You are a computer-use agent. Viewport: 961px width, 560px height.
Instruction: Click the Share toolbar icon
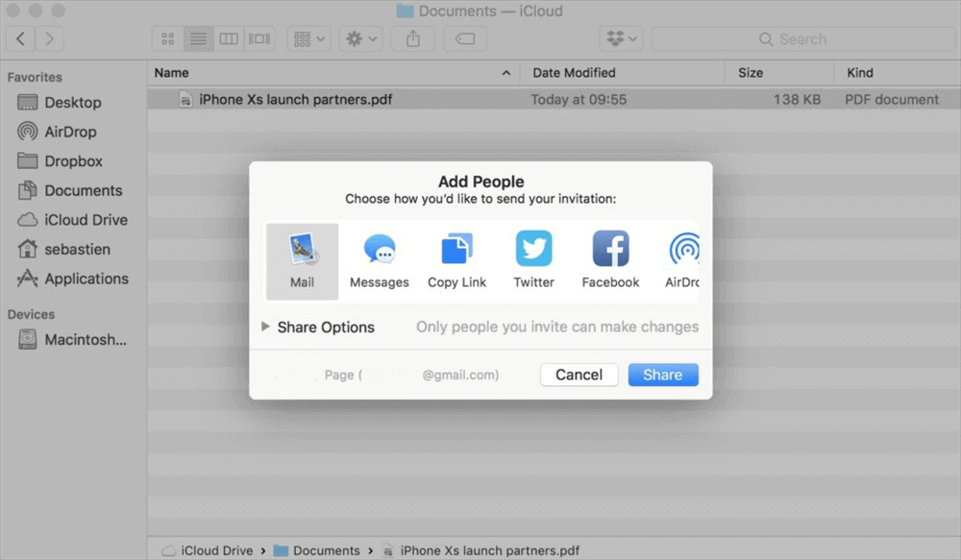click(x=413, y=39)
